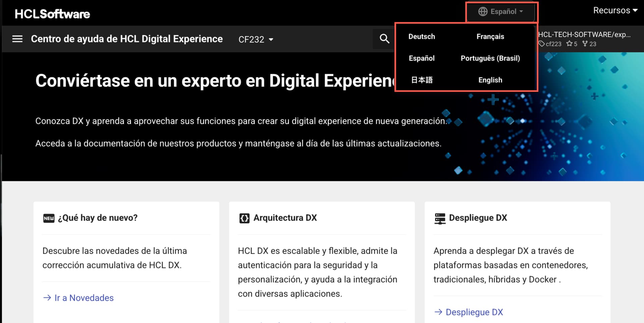Switch language to Português (Brasil)
Viewport: 644px width, 323px height.
pyautogui.click(x=490, y=58)
